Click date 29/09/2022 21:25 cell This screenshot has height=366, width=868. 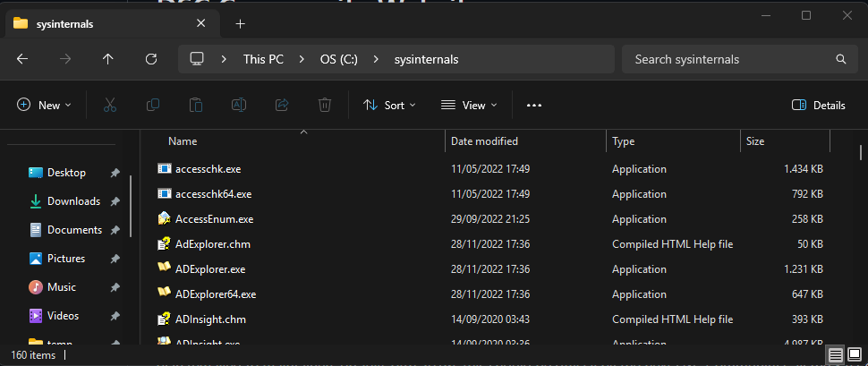point(490,218)
